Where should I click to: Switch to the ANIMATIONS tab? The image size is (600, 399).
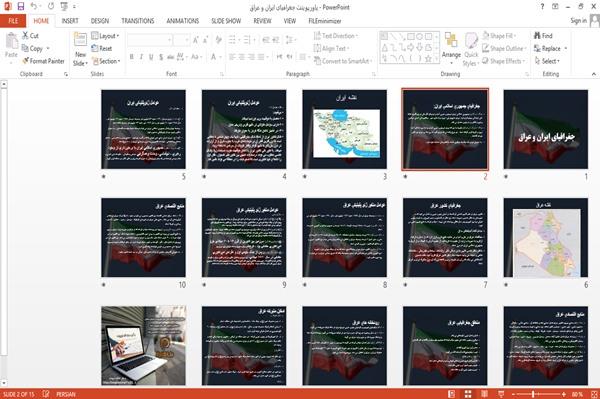click(183, 21)
